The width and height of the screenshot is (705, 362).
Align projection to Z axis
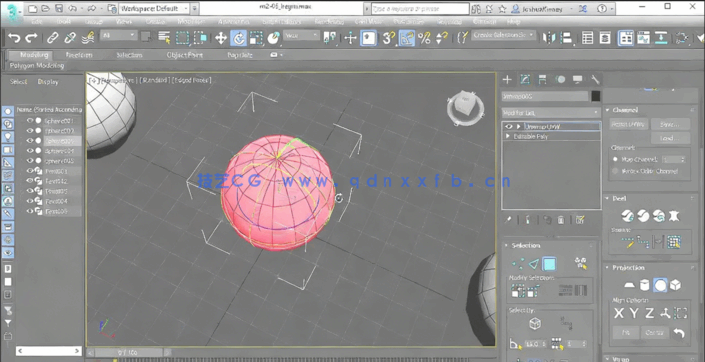point(649,313)
